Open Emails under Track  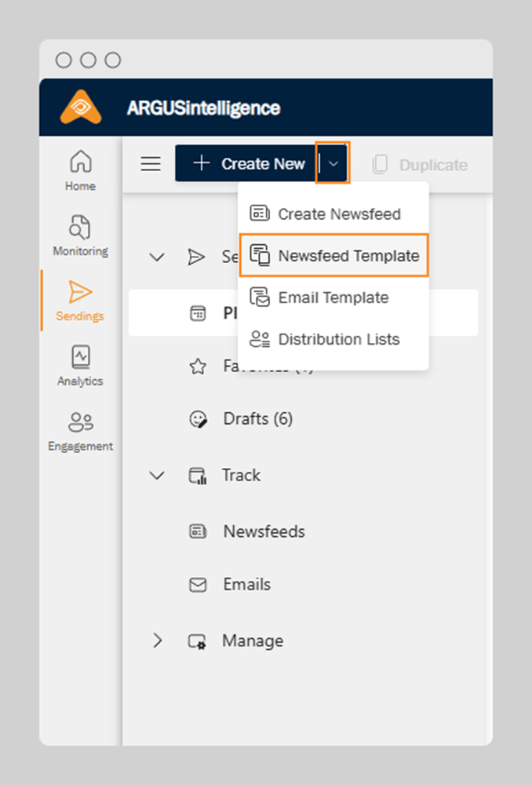246,585
